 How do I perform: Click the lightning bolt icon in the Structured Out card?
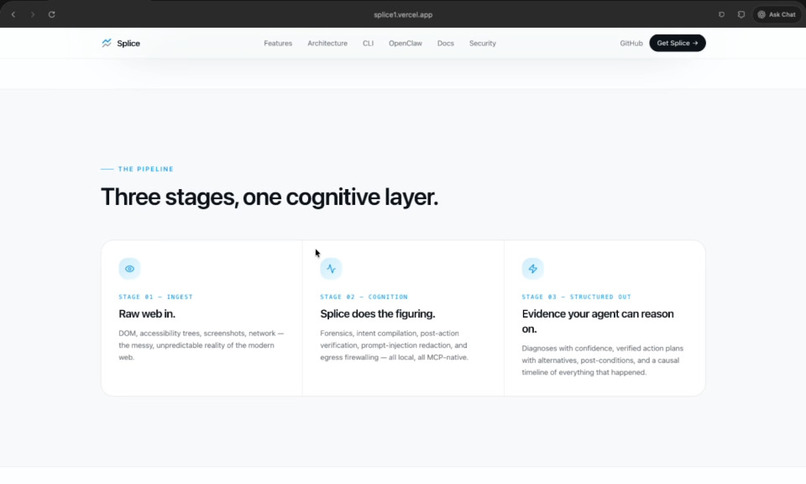click(x=533, y=269)
